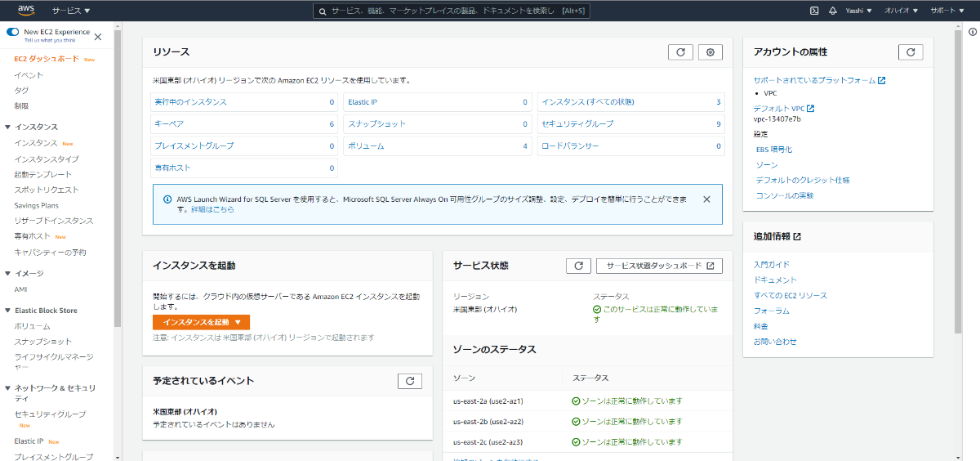The height and width of the screenshot is (461, 980).
Task: Open インスタンス (すべての状態) link
Action: point(588,102)
